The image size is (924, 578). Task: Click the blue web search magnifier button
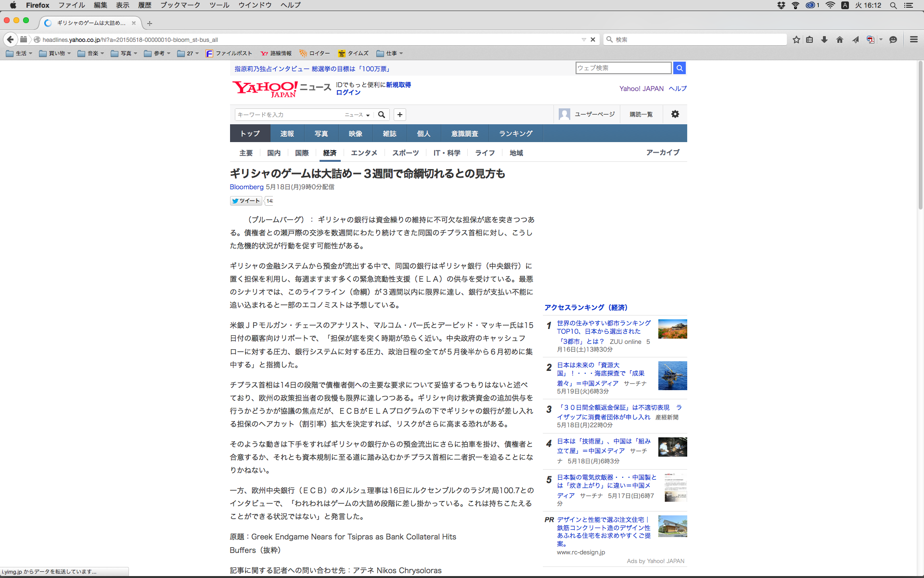(680, 68)
